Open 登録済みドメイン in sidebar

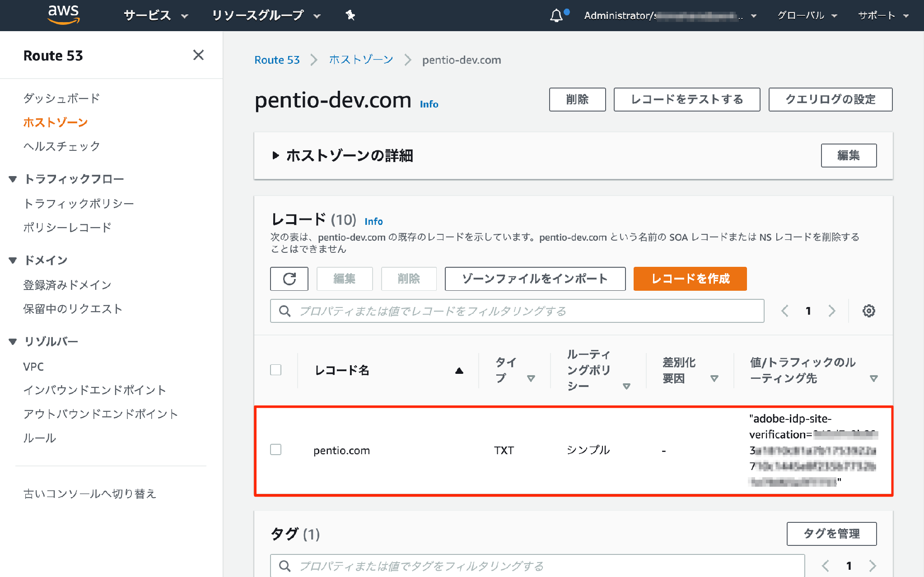coord(67,285)
